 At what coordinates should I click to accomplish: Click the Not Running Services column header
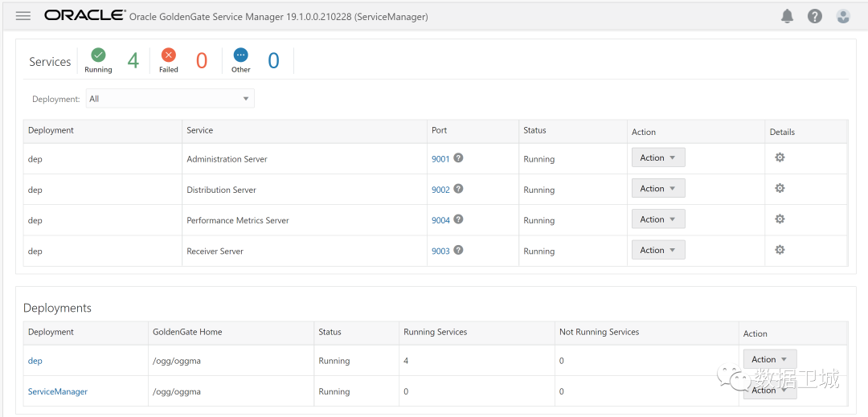click(x=599, y=332)
